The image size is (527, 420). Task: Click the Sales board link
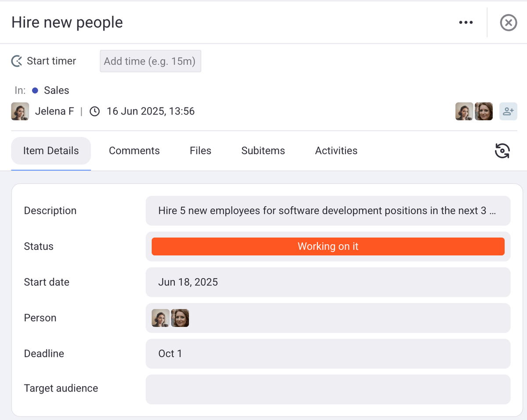56,90
